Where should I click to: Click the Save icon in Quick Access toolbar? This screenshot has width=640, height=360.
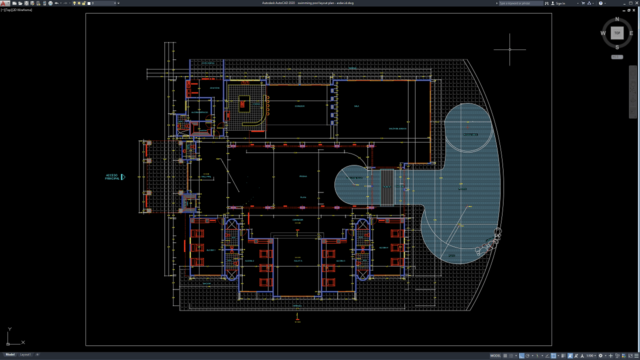(26, 3)
